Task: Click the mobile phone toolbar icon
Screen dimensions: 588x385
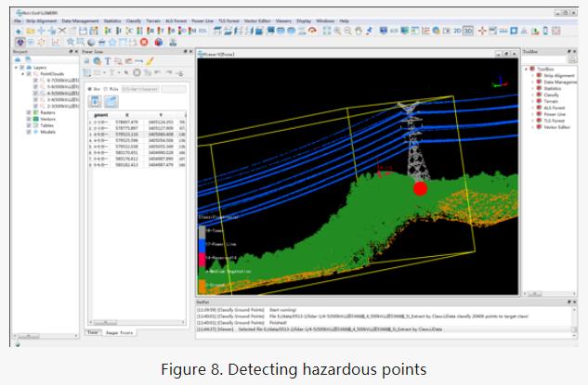Action: click(x=545, y=32)
